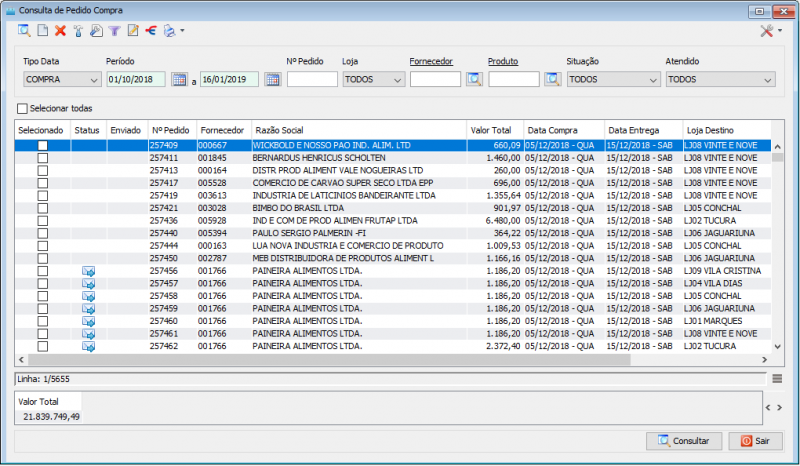Click the grid vertical scrollbar down arrow
Image resolution: width=800 pixels, height=466 pixels.
(778, 347)
